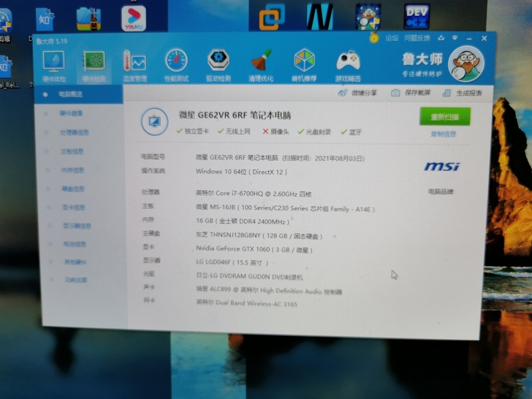Click the 复制信息 copy info link

point(443,134)
